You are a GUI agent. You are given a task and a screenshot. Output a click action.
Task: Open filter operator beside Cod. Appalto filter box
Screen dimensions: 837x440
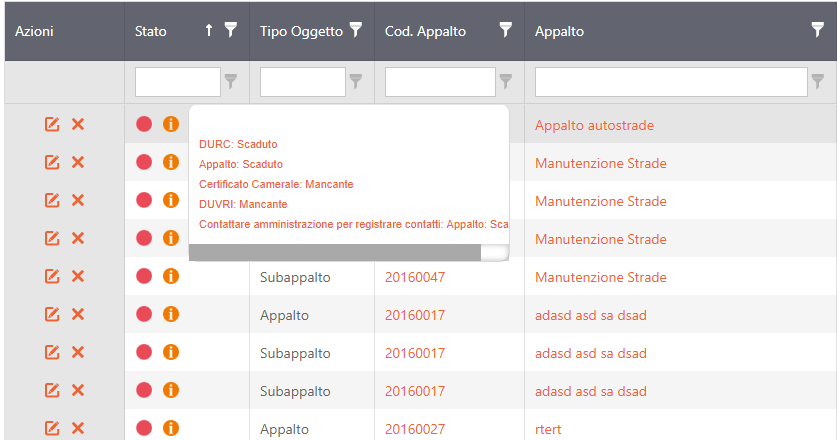coord(506,81)
